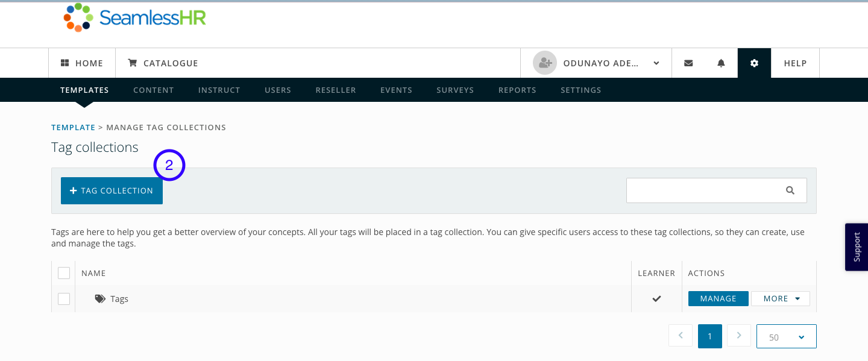
Task: Click into the tag collection search field
Action: 702,190
